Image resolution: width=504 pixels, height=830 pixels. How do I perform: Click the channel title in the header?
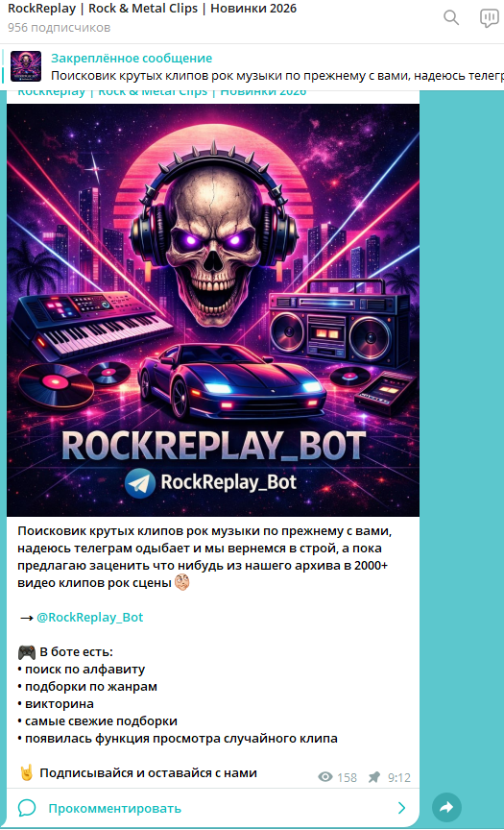[153, 9]
